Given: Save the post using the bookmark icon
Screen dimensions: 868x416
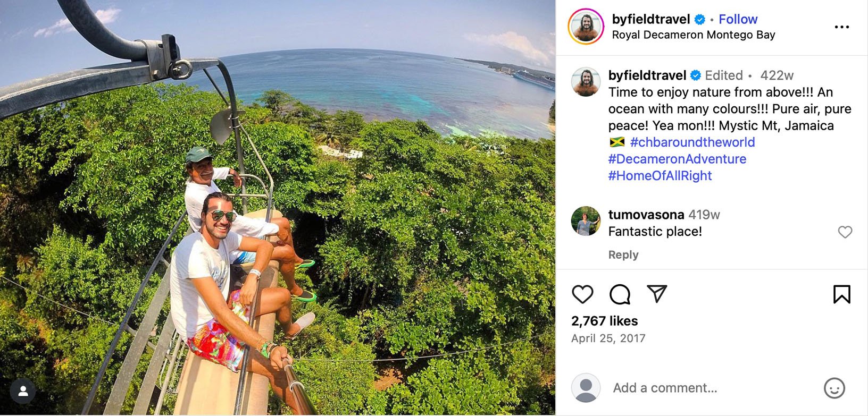Looking at the screenshot, I should (x=843, y=294).
